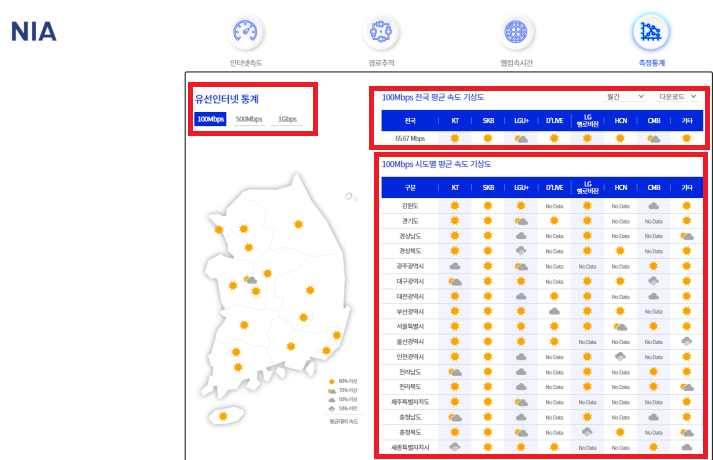Open the 월간 period dropdown

click(626, 97)
